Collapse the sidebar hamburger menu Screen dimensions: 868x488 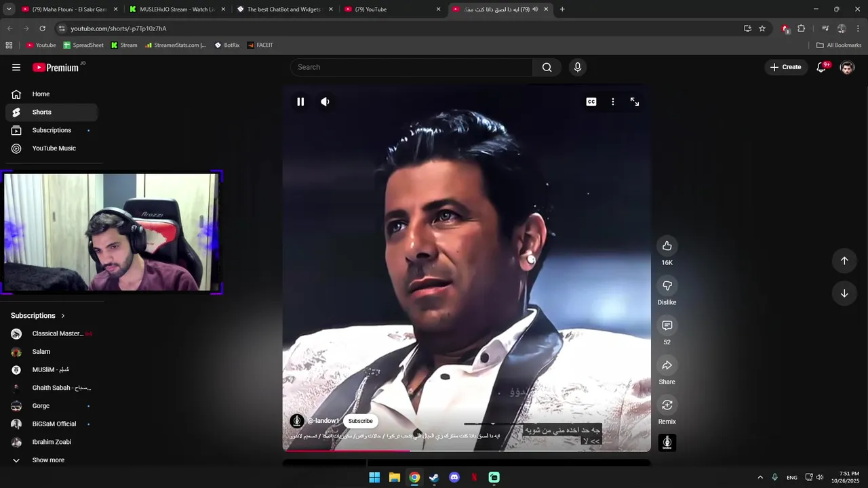16,67
